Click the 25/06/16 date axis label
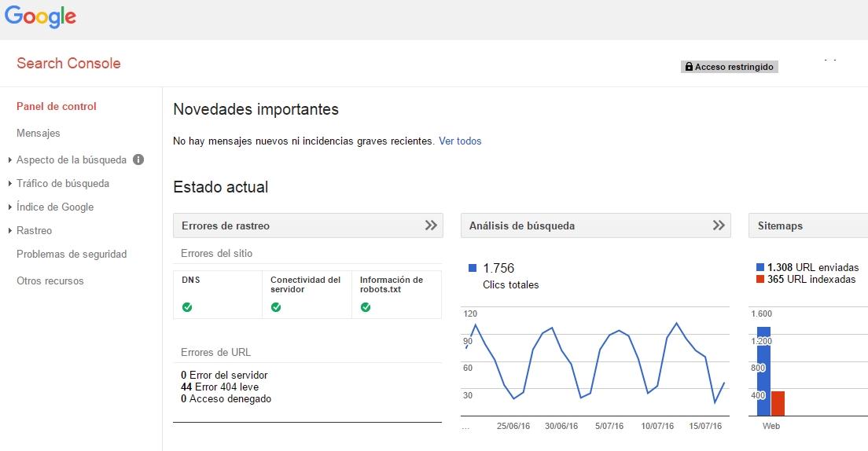868x451 pixels. 513,426
